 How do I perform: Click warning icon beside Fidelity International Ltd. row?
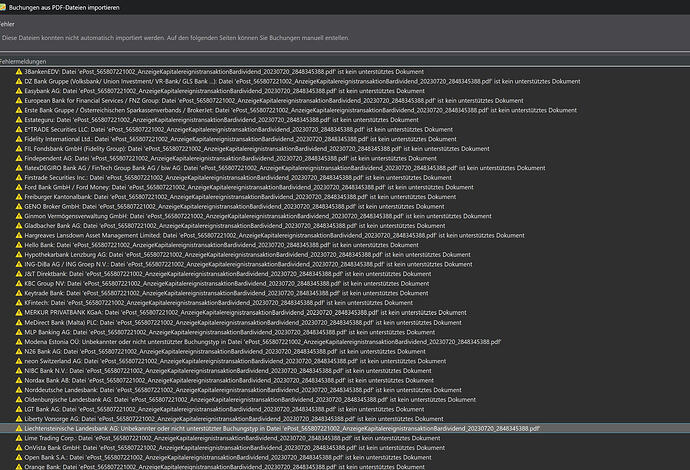click(18, 139)
